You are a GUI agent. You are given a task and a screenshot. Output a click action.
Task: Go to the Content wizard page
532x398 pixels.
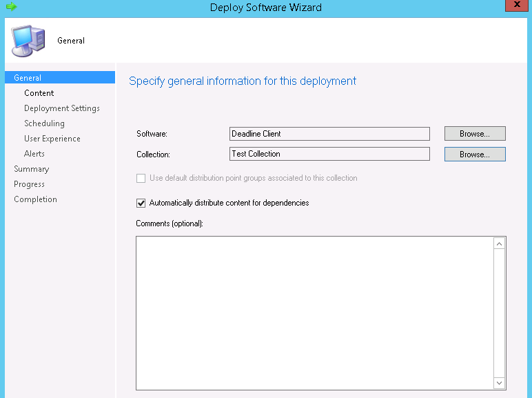[39, 93]
